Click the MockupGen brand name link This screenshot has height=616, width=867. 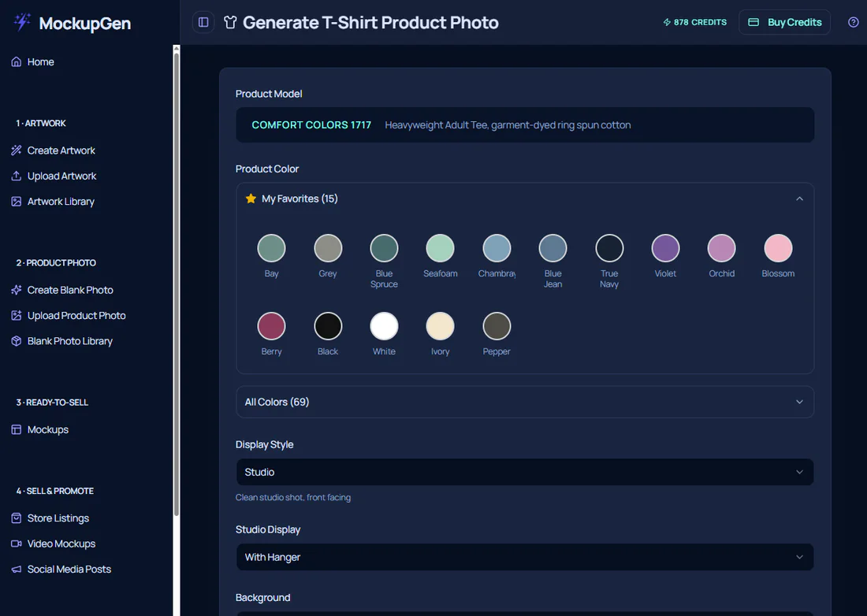click(85, 23)
